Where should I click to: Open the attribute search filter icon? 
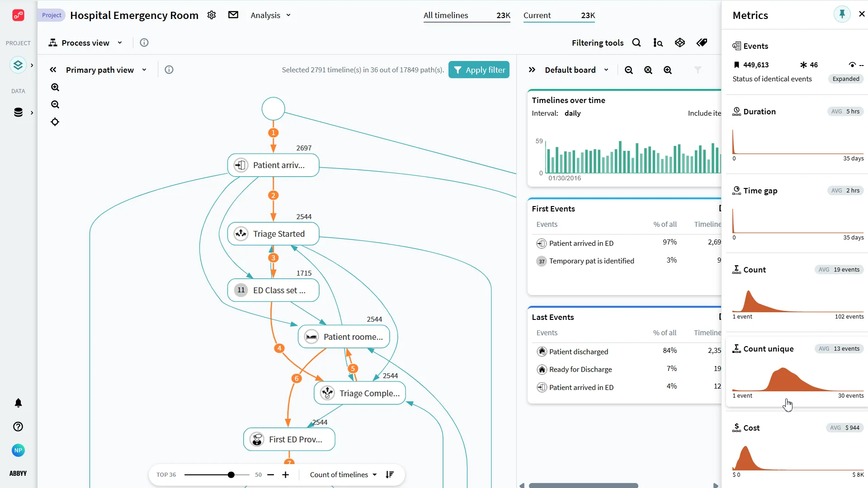click(x=658, y=42)
